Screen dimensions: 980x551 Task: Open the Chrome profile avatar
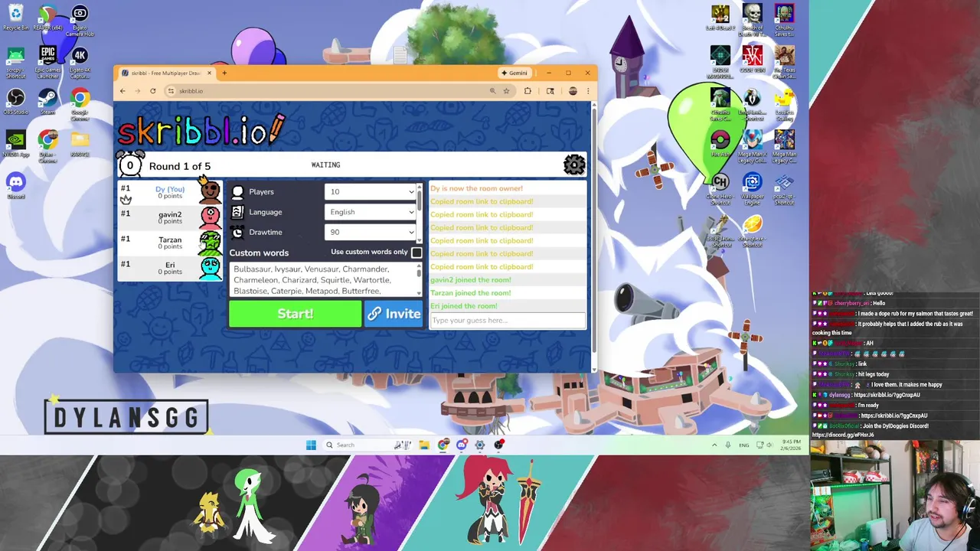tap(573, 91)
